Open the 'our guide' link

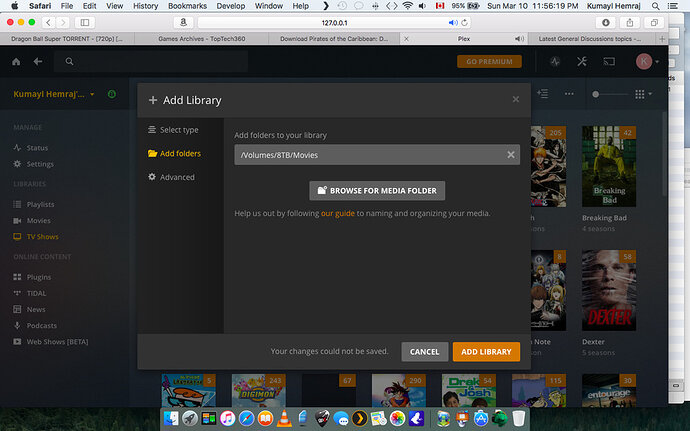coord(338,214)
